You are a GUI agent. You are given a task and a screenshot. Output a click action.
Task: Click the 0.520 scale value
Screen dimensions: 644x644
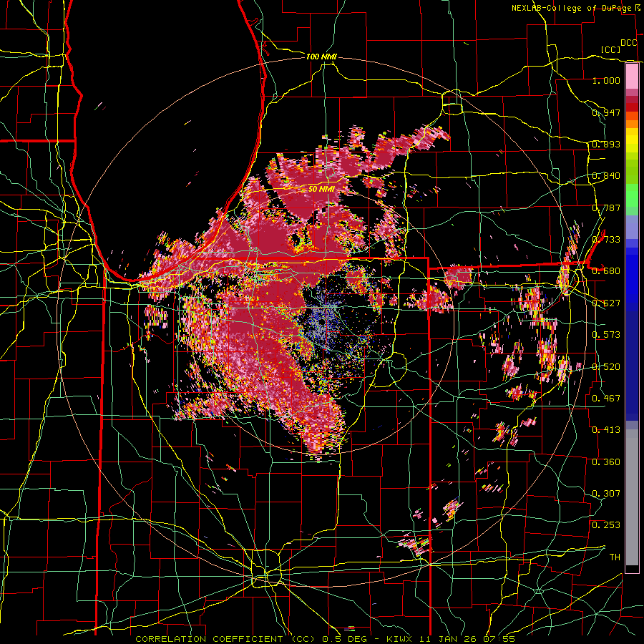pos(606,367)
